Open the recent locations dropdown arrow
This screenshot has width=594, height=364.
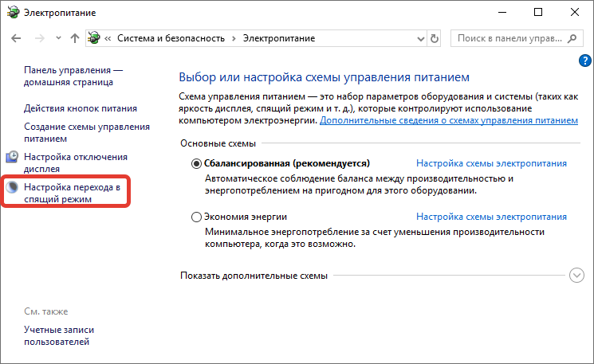click(58, 38)
